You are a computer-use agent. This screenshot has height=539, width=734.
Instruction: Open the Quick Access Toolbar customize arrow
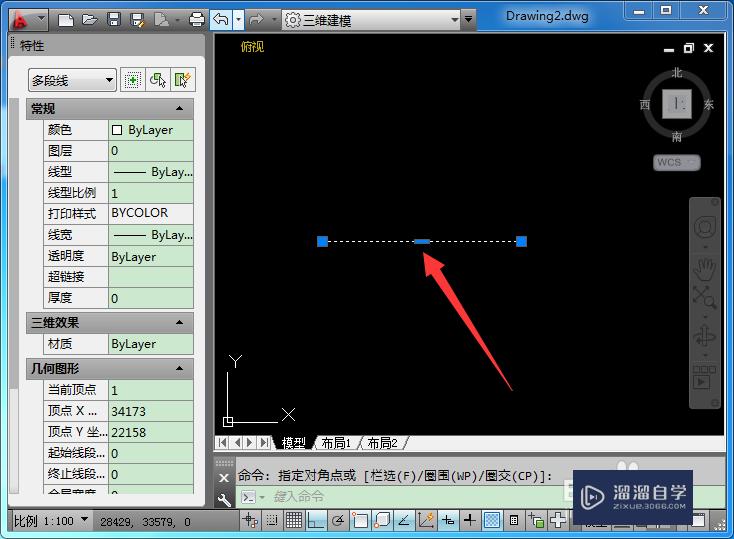coord(468,20)
